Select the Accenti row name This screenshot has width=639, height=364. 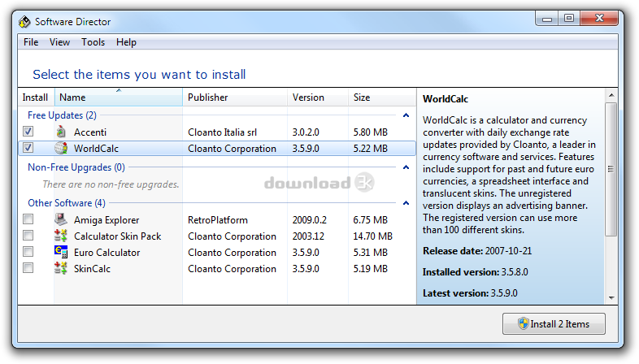pyautogui.click(x=90, y=132)
